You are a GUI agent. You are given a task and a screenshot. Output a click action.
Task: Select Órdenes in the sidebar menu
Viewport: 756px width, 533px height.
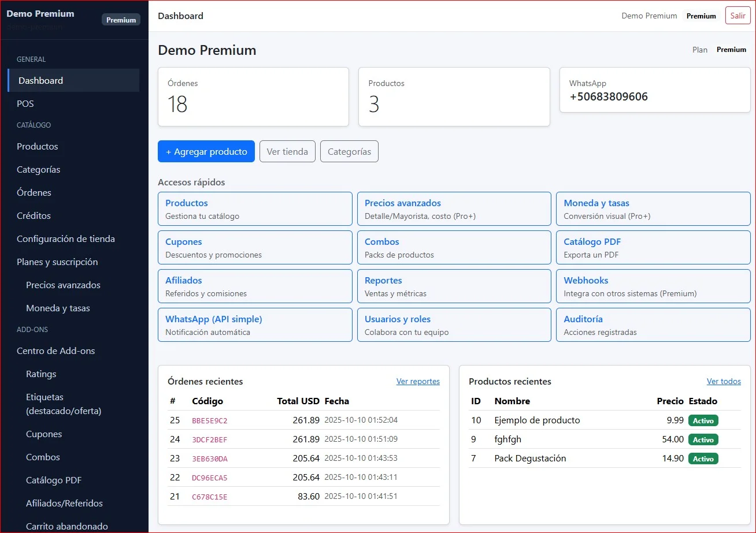[x=34, y=192]
